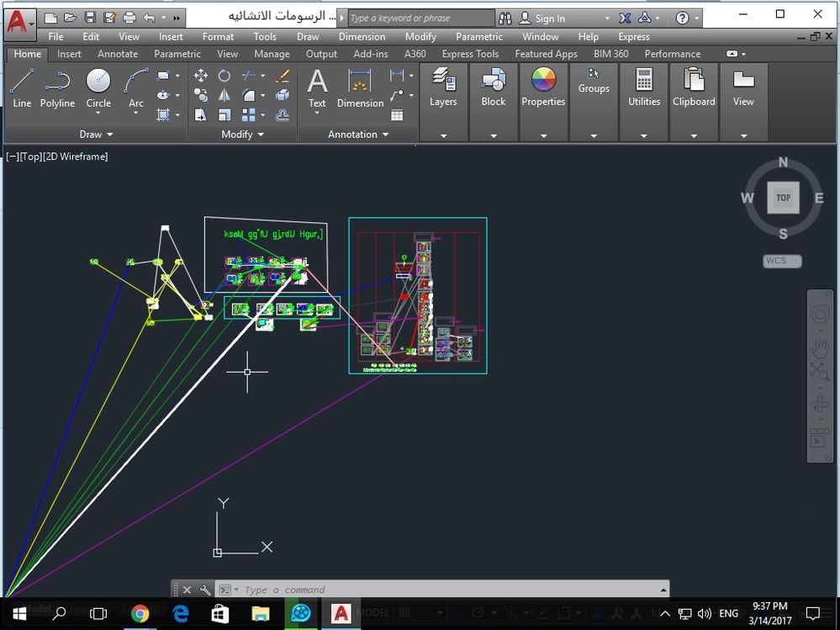Select the Polyline tool
The image size is (840, 630).
(x=57, y=88)
